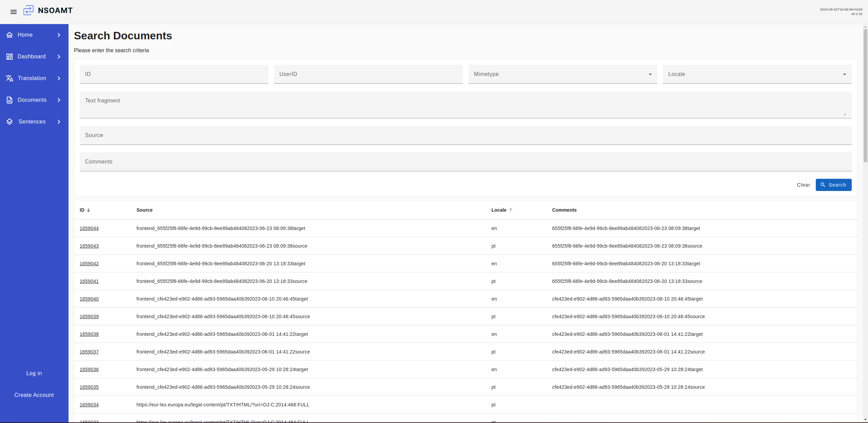This screenshot has width=868, height=423.
Task: Open the Locale dropdown
Action: (x=757, y=74)
